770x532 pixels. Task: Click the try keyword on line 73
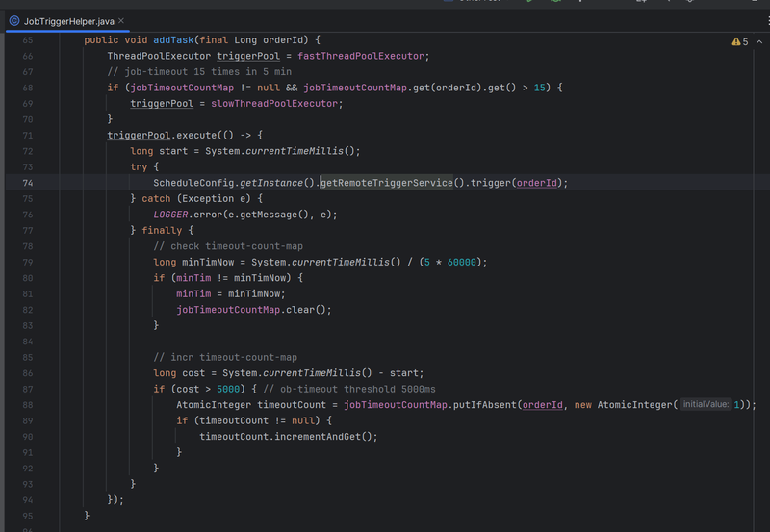tap(139, 166)
